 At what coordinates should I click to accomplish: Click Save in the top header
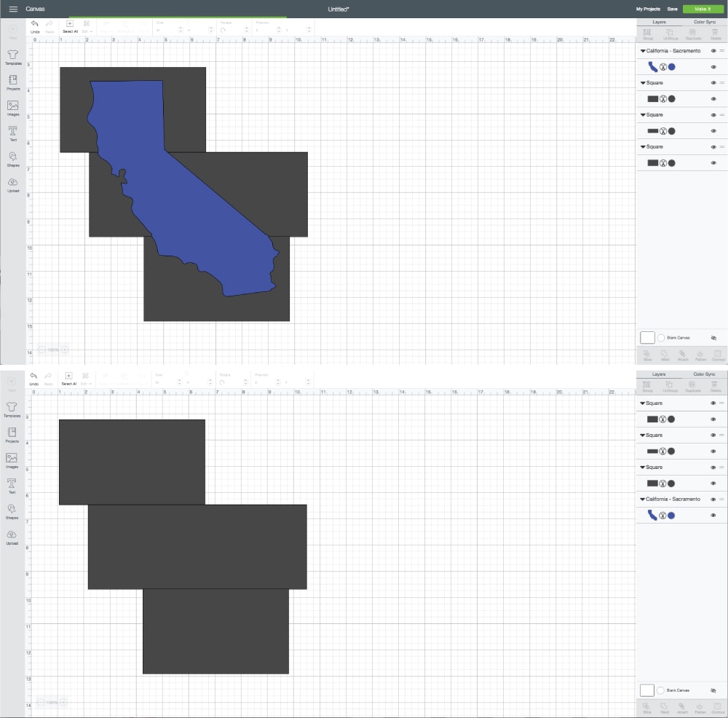pyautogui.click(x=673, y=9)
